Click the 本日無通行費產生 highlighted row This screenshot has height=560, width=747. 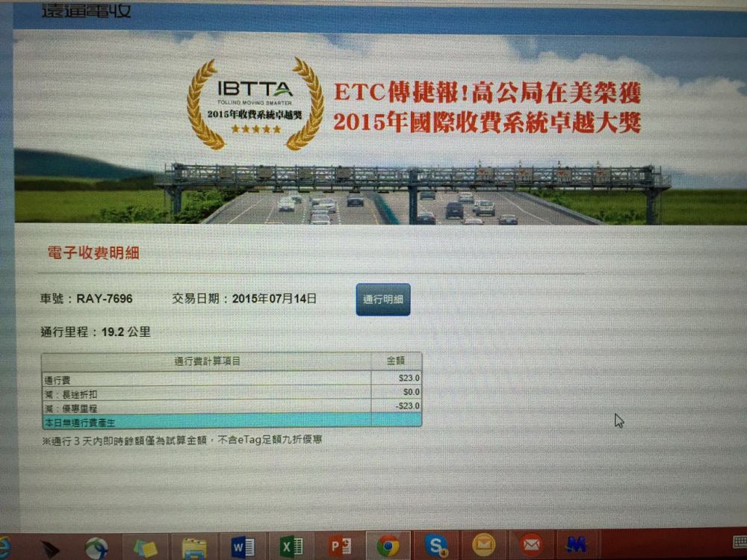coord(232,421)
